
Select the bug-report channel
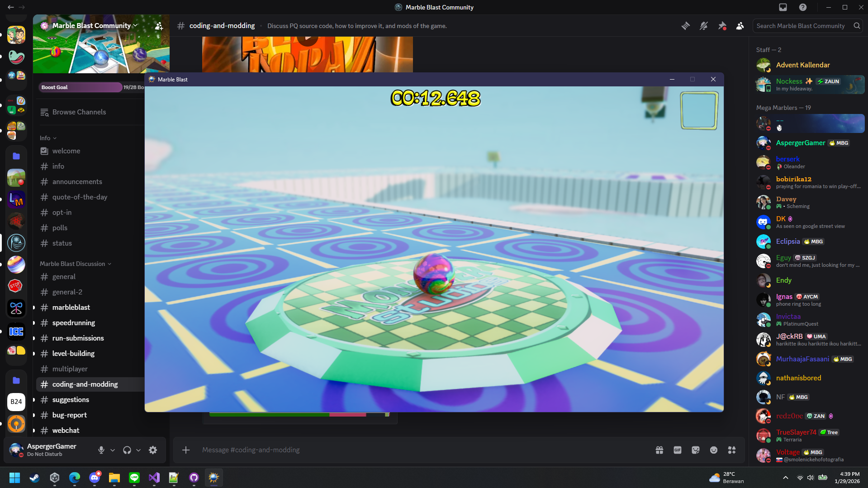(x=69, y=415)
